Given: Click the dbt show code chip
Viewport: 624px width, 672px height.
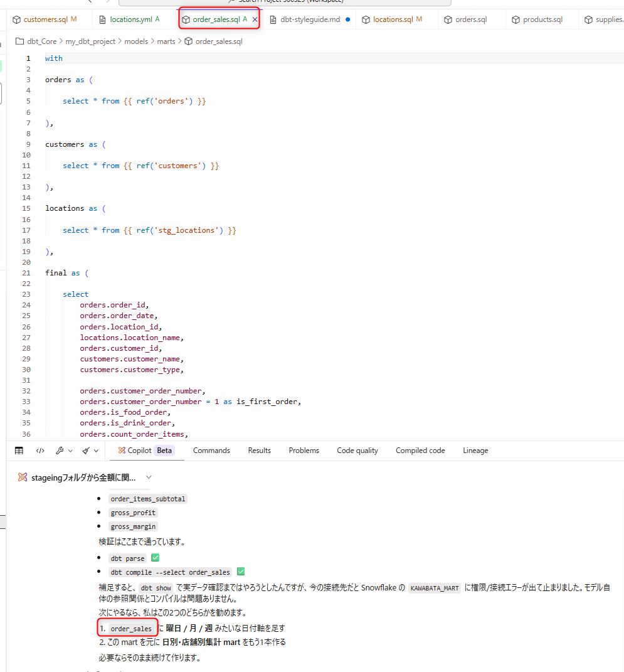Looking at the screenshot, I should point(156,588).
